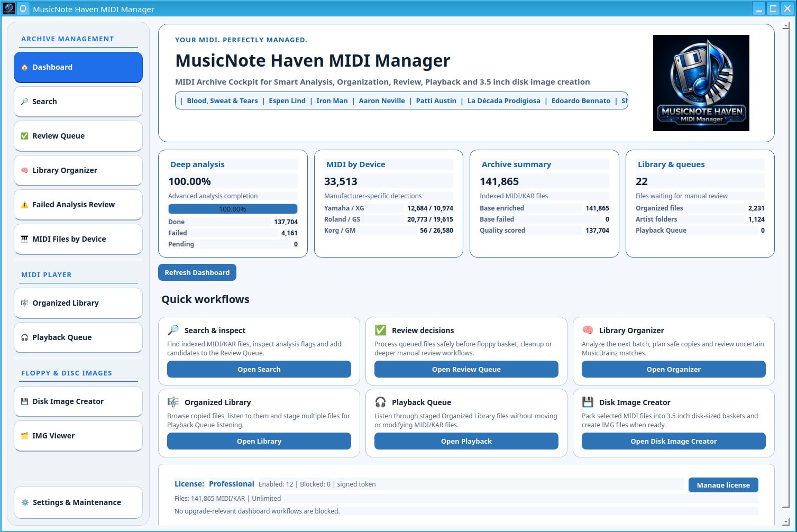
Task: Click the piano keys icon on MIDI Files by Device
Action: [x=24, y=239]
